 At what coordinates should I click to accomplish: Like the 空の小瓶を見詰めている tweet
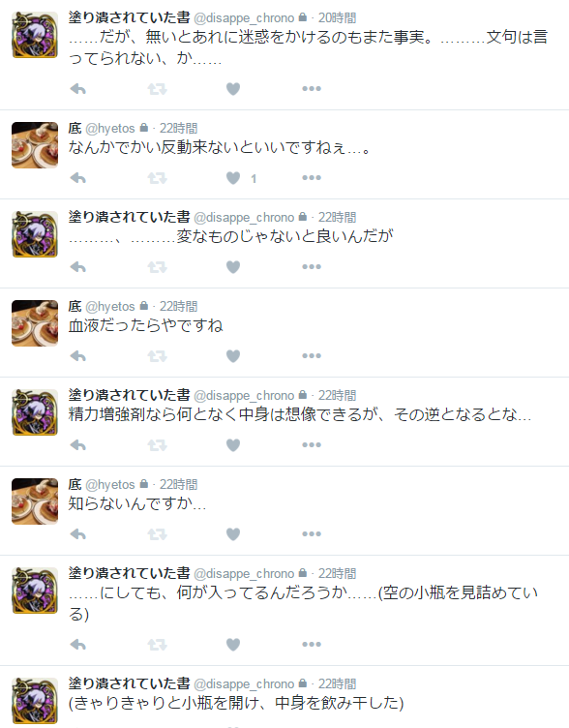[233, 645]
